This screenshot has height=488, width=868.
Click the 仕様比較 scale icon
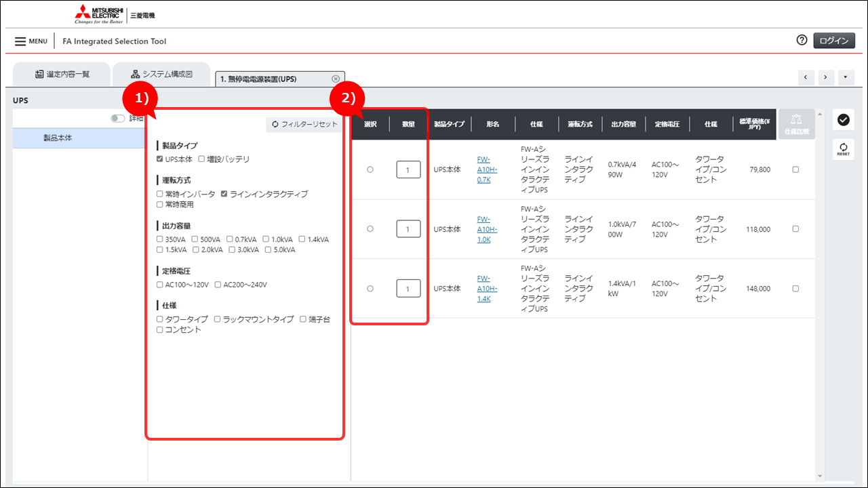click(x=796, y=124)
